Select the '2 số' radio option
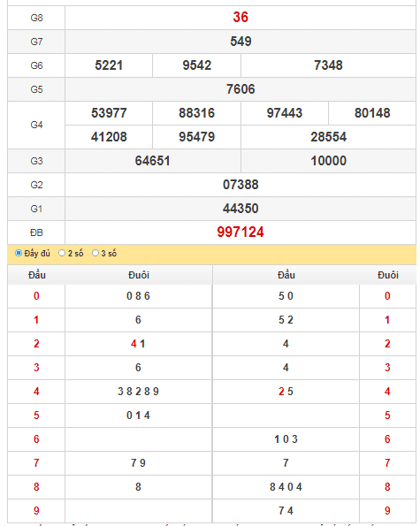Screen dimensions: 420x526 [62, 253]
